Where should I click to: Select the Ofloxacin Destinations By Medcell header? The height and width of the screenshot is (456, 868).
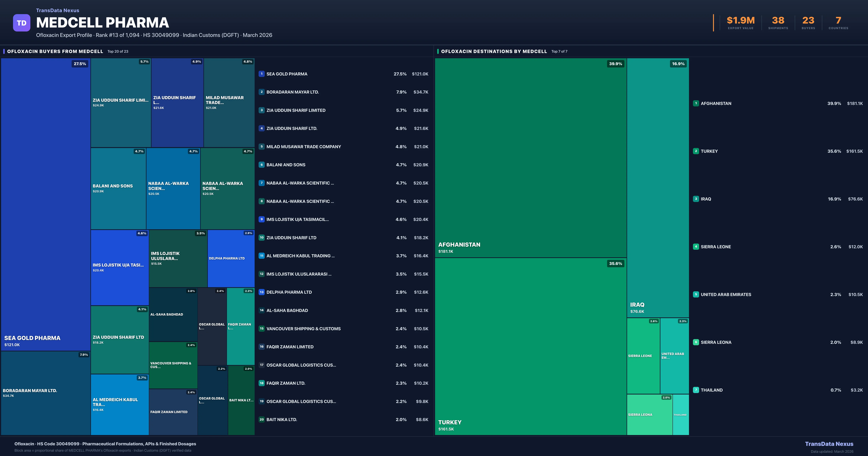coord(494,51)
